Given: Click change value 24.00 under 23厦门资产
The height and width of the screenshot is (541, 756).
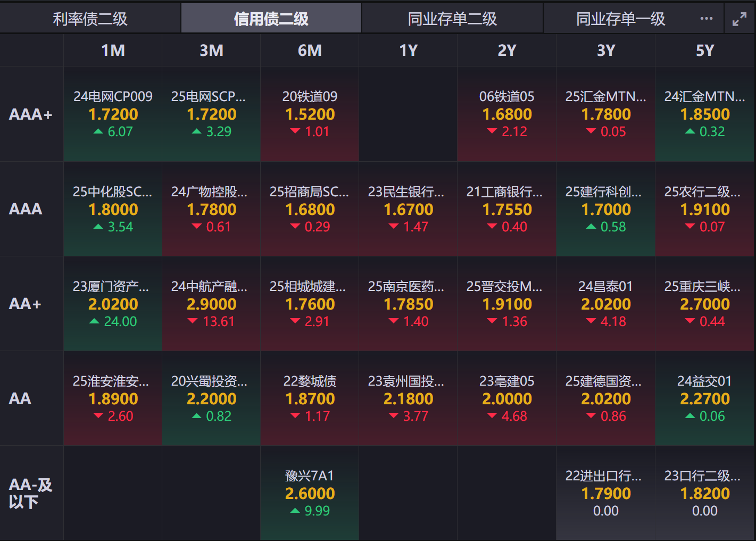Looking at the screenshot, I should (x=121, y=321).
